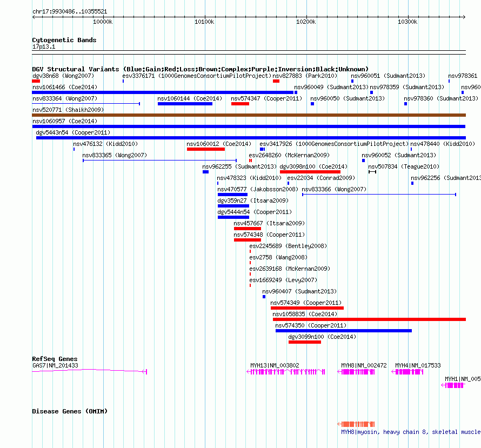Open the esv22034 (Conrad2009) label
The width and height of the screenshot is (481, 448).
(321, 178)
